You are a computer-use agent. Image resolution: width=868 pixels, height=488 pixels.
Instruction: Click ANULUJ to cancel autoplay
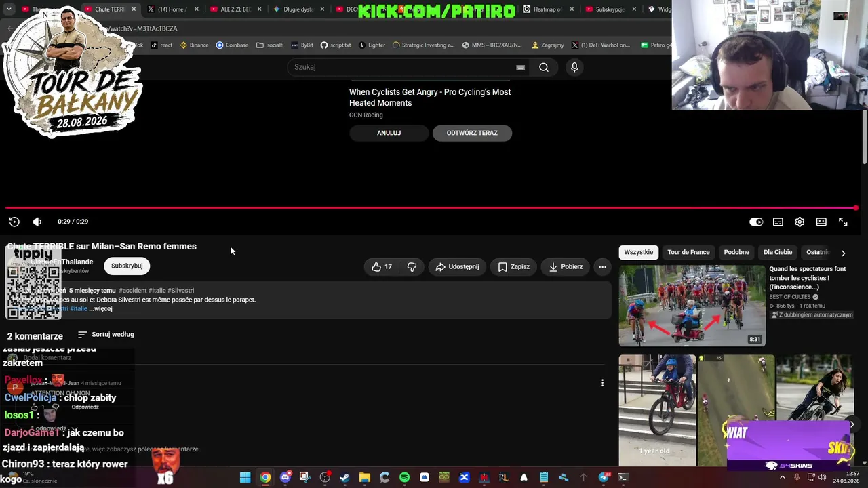click(x=389, y=133)
